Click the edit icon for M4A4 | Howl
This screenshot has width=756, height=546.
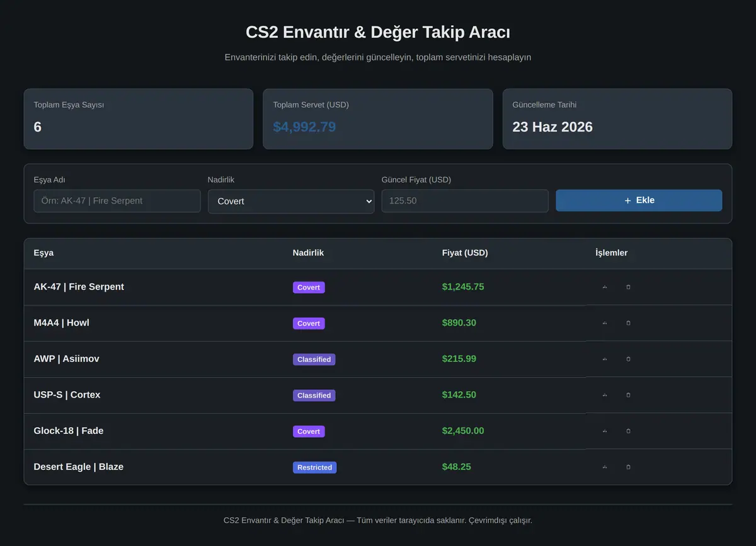tap(605, 323)
